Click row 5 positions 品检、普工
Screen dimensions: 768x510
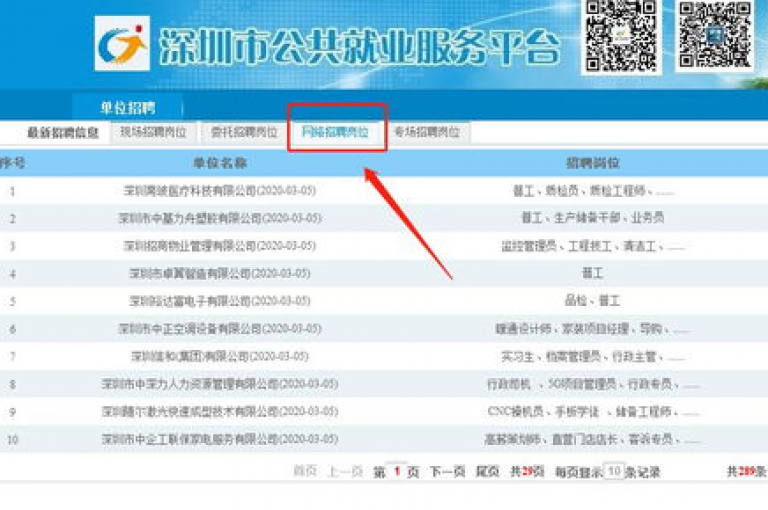click(x=593, y=300)
